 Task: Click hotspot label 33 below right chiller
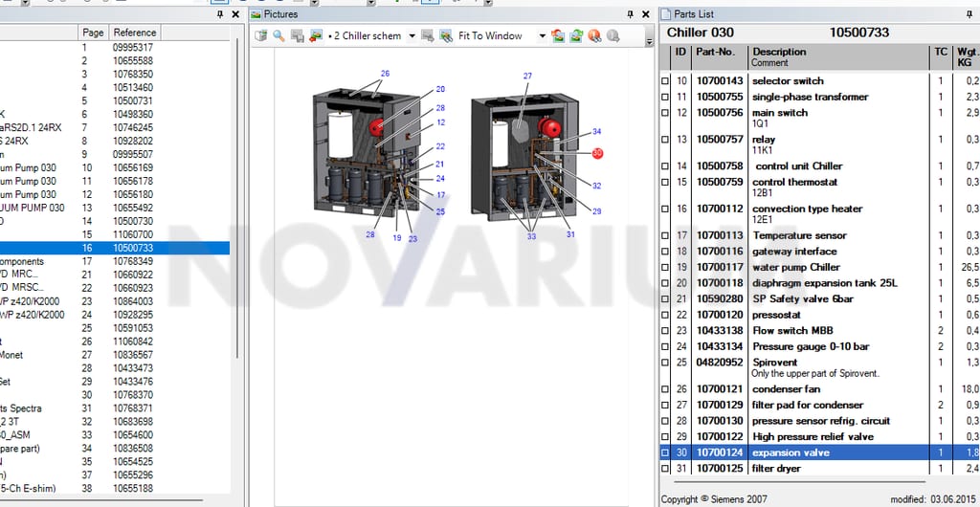[531, 236]
